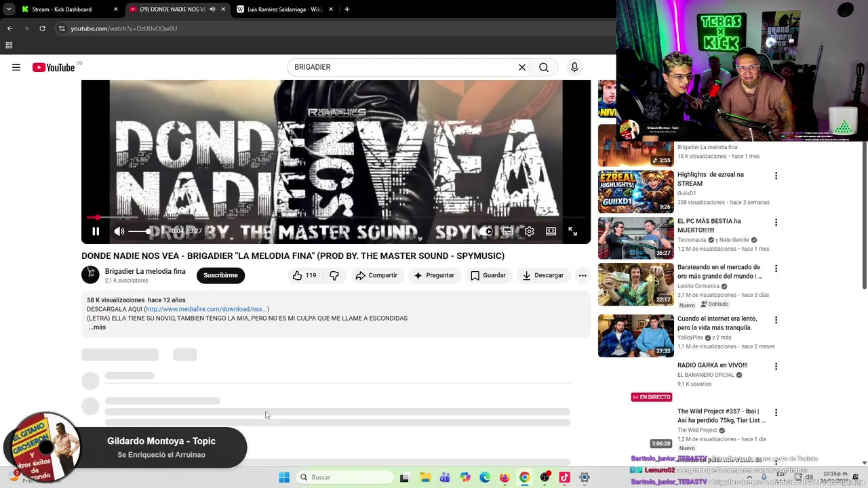Image resolution: width=868 pixels, height=488 pixels.
Task: Start voice search with microphone
Action: click(x=574, y=67)
